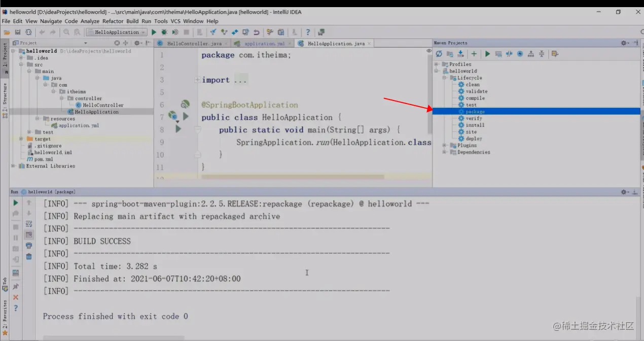Click the Scroll from Source icon in Project panel

click(x=117, y=43)
